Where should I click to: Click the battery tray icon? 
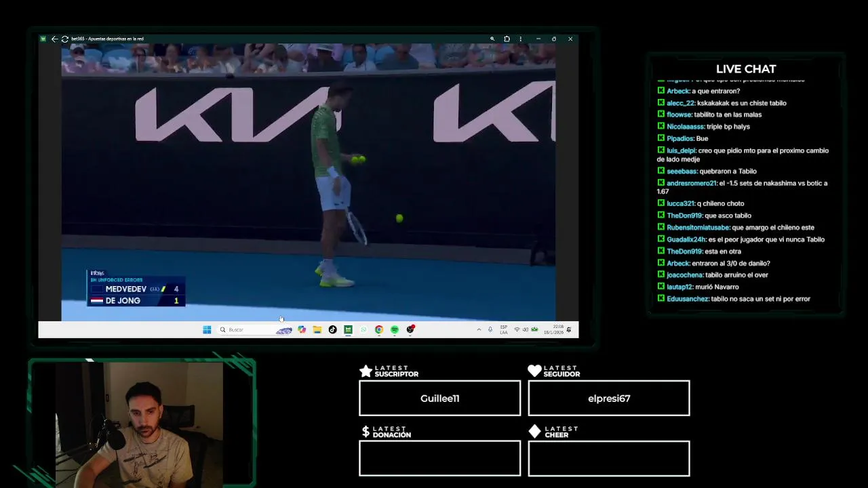534,329
